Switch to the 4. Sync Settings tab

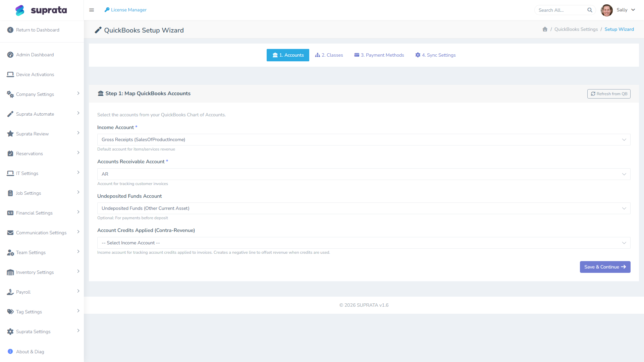(x=435, y=55)
